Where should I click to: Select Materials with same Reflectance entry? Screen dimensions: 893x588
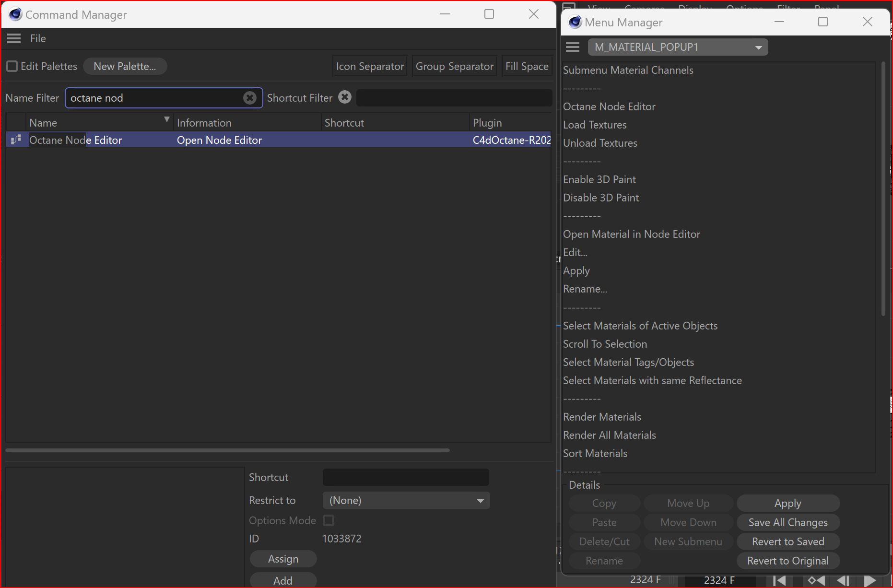coord(652,380)
